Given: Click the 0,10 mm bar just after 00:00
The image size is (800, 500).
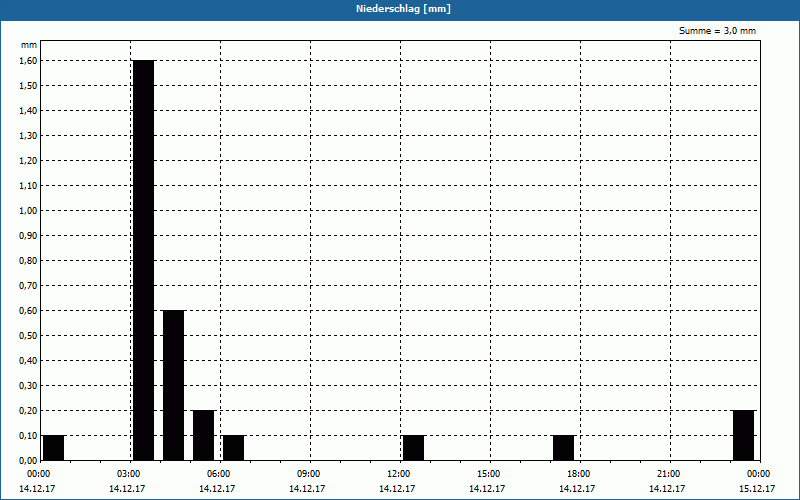Looking at the screenshot, I should (54, 448).
